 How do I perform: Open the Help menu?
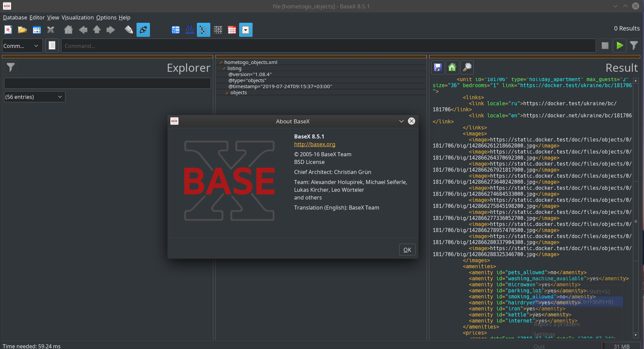pos(124,17)
